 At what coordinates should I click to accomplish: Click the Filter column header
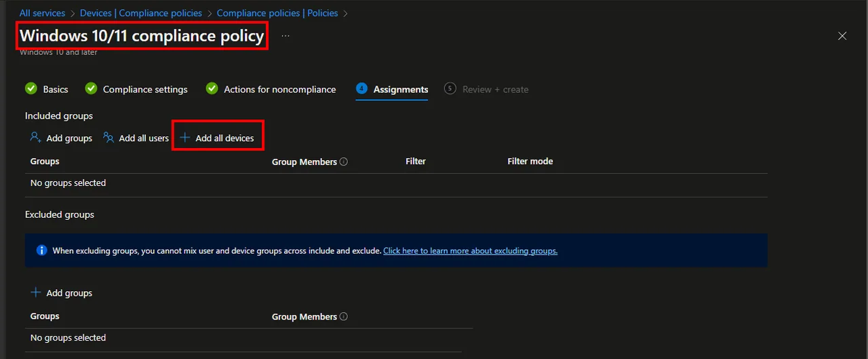pos(416,162)
